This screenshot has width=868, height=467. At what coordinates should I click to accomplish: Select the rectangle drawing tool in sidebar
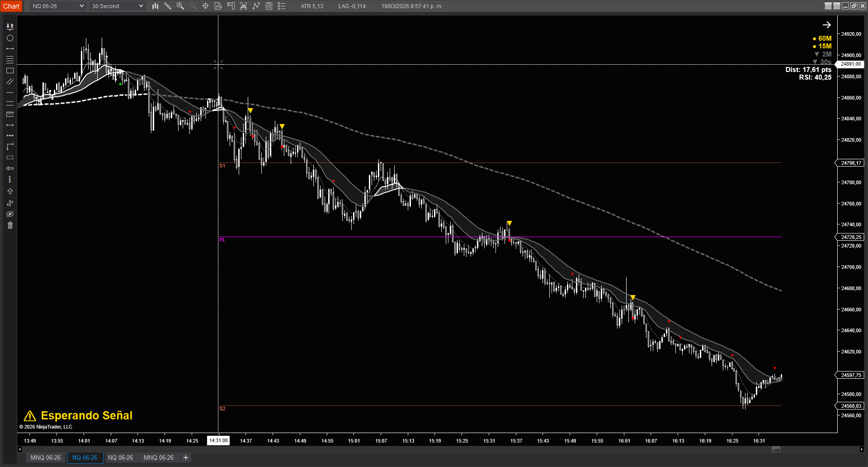coord(10,71)
